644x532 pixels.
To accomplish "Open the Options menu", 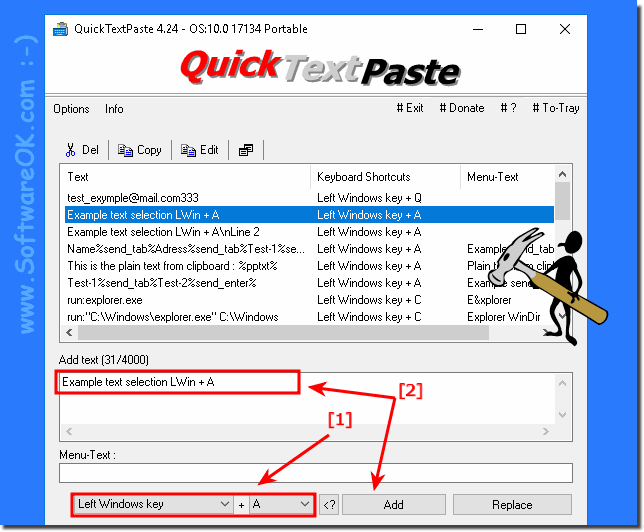I will tap(71, 109).
